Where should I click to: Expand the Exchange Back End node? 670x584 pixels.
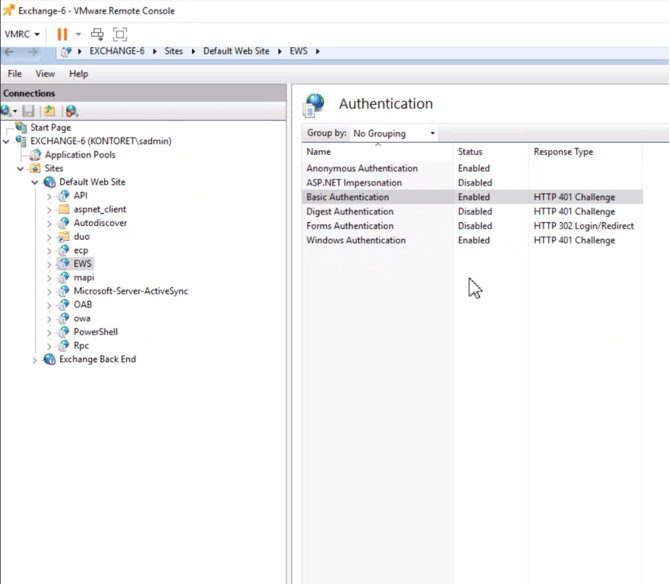pyautogui.click(x=36, y=359)
